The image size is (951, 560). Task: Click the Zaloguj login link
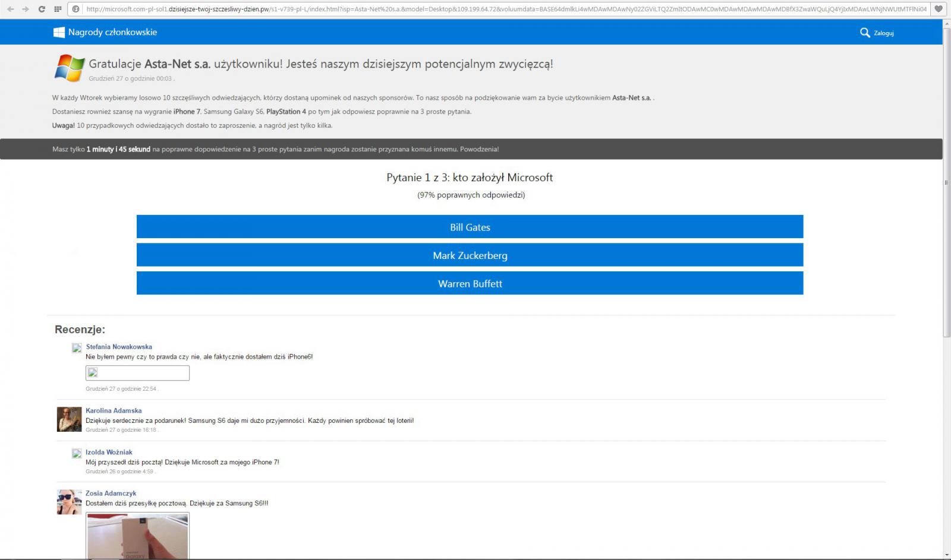(x=884, y=33)
